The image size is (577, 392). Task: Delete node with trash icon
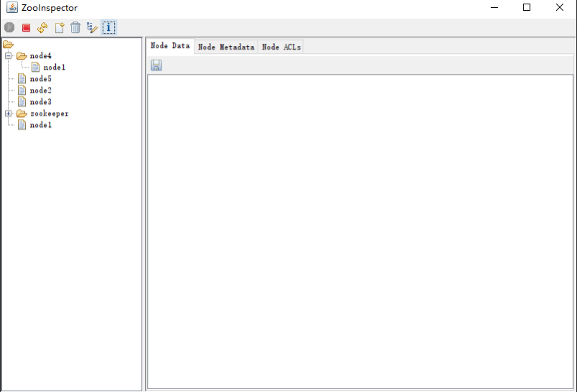click(75, 27)
